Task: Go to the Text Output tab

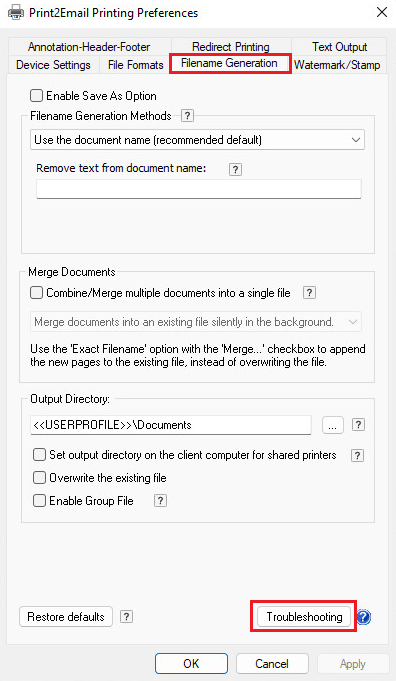Action: click(x=340, y=46)
